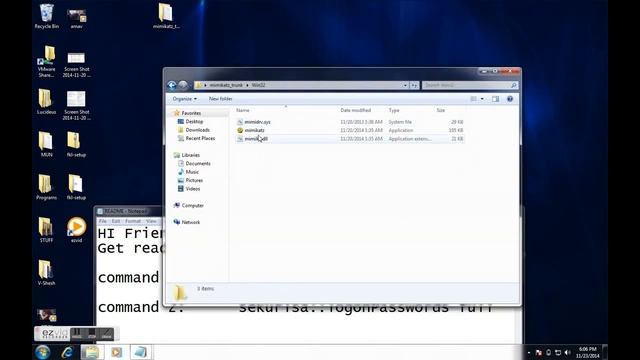Click the Windows Explorer taskbar button

tap(91, 352)
